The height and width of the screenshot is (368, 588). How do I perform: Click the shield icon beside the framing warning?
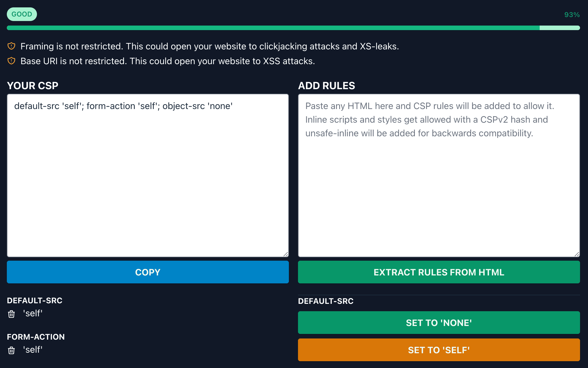click(x=11, y=46)
